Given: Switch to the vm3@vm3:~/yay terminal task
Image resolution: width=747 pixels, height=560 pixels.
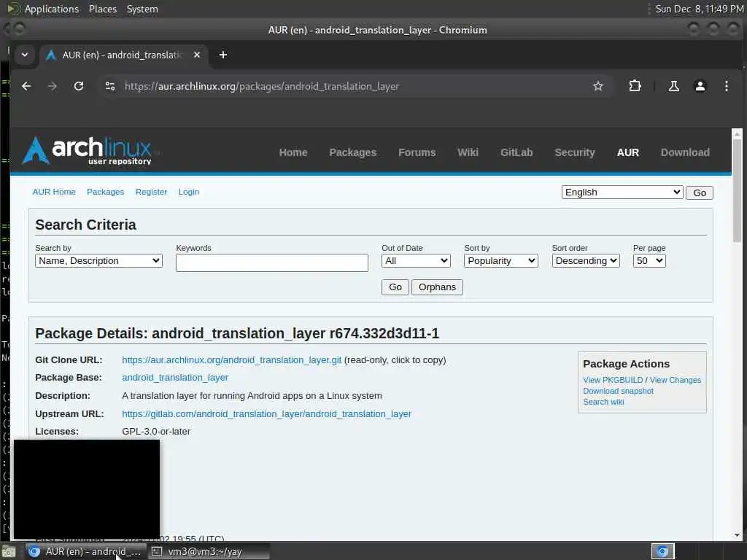Looking at the screenshot, I should tap(208, 551).
